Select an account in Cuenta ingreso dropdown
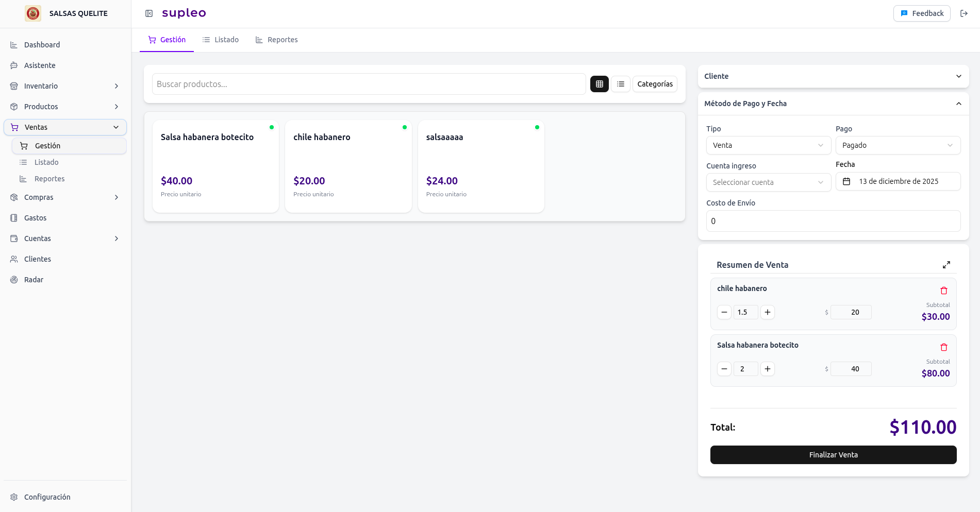This screenshot has height=512, width=980. [x=768, y=182]
